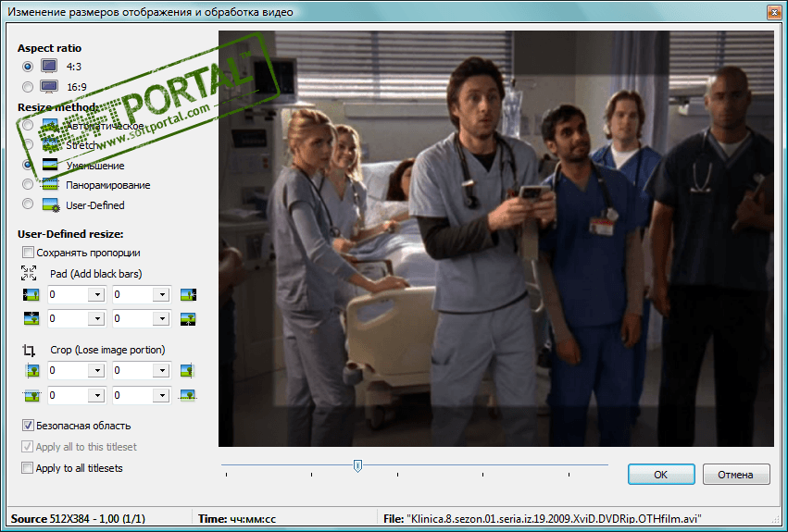
Task: Click the User-Defined resize gear image icon
Action: click(x=51, y=205)
